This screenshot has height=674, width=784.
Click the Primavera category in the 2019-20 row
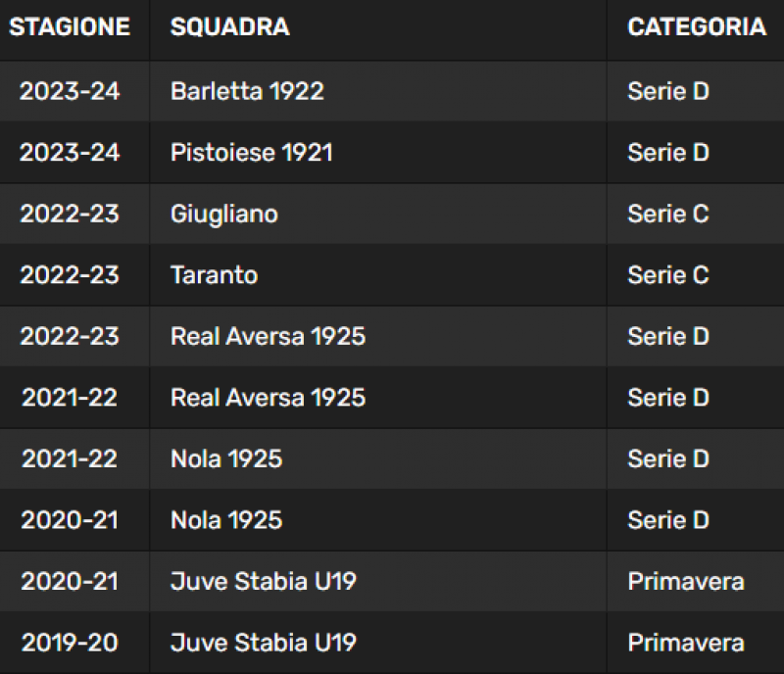pos(686,643)
